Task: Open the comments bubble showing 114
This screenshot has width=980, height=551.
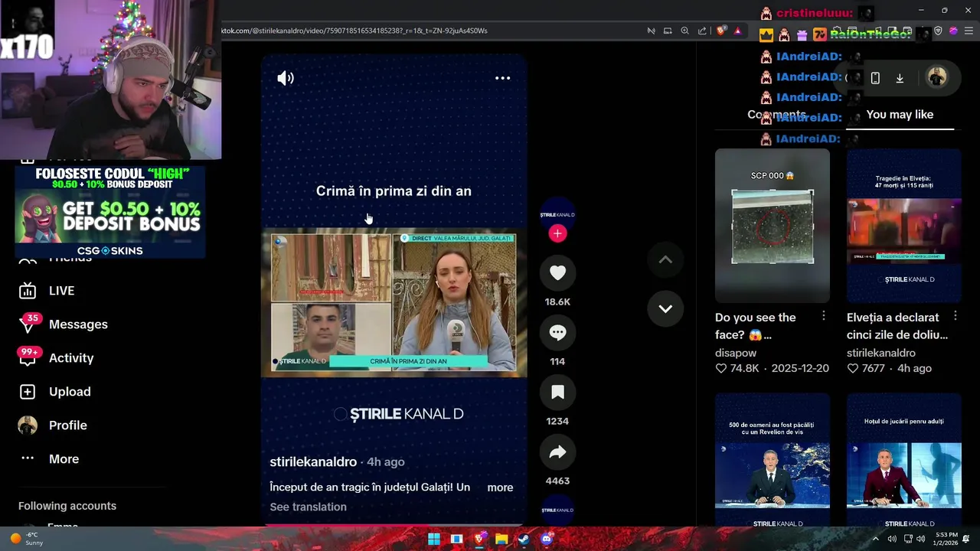Action: [x=557, y=333]
